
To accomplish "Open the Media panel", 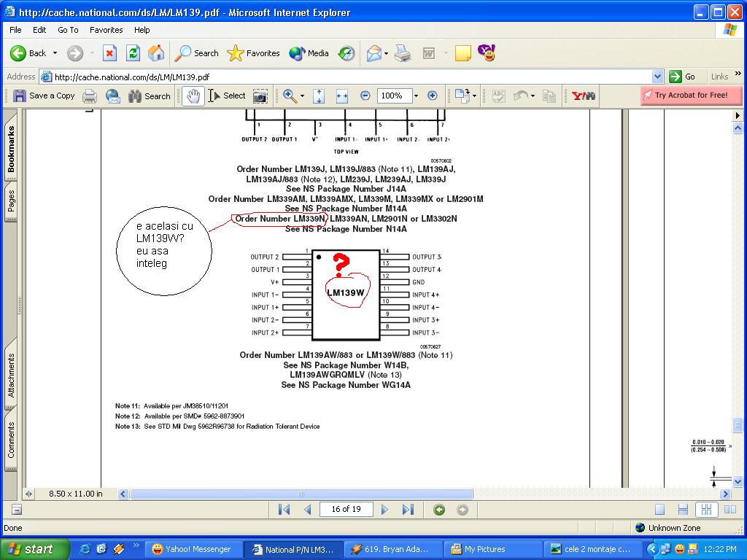I will click(x=309, y=52).
